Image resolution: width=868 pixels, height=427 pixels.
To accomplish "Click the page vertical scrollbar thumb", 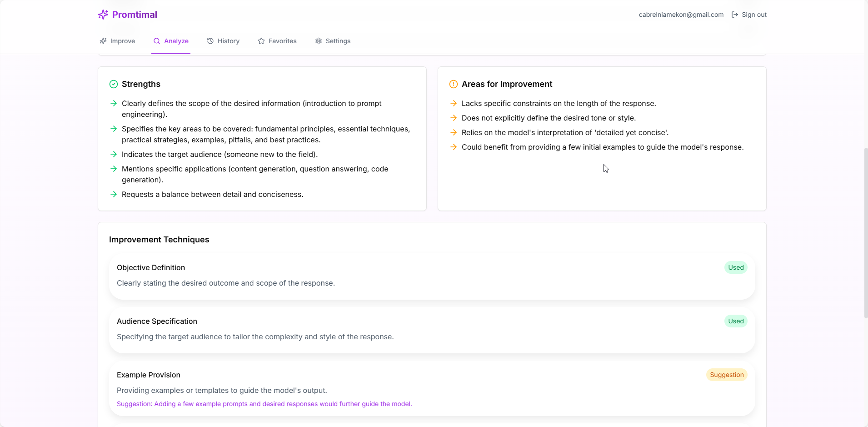I will coord(866,232).
